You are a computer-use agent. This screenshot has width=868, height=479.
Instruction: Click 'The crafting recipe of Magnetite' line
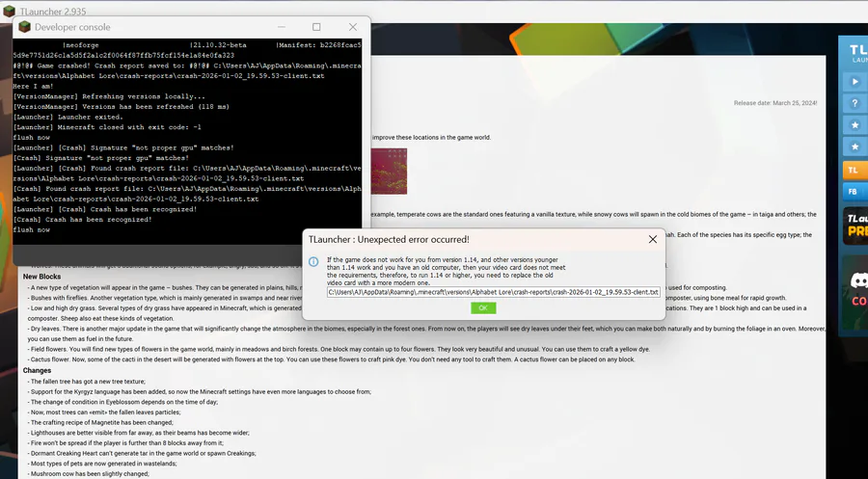point(100,422)
